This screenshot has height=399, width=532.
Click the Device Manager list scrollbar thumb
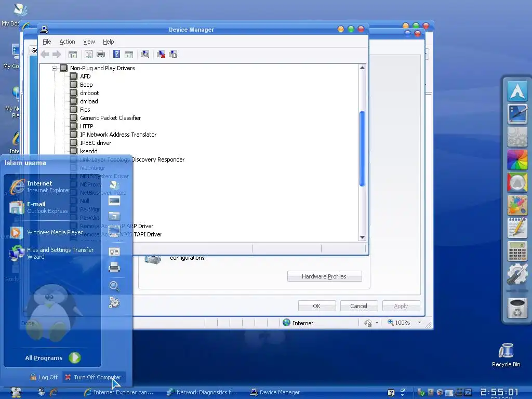click(362, 149)
